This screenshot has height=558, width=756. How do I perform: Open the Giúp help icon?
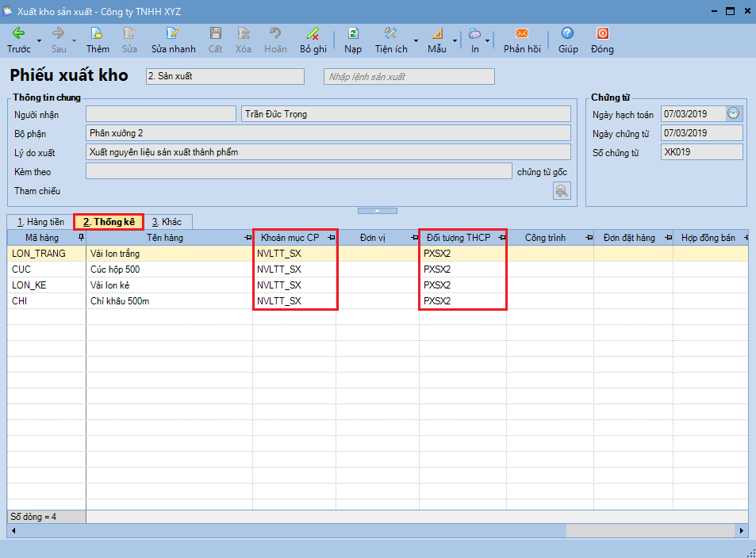point(567,34)
